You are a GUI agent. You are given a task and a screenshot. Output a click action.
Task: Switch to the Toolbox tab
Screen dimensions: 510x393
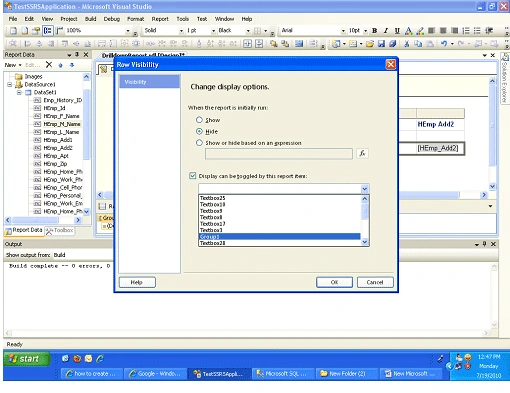60,230
